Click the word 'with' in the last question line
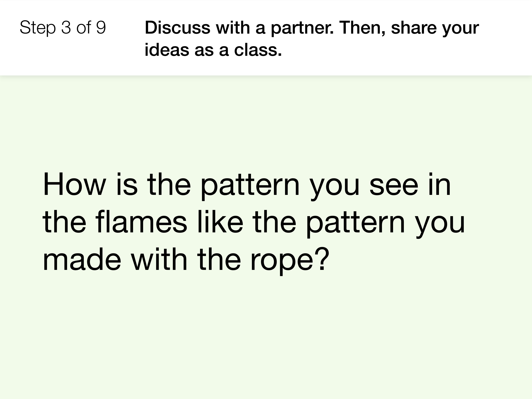 (x=159, y=260)
